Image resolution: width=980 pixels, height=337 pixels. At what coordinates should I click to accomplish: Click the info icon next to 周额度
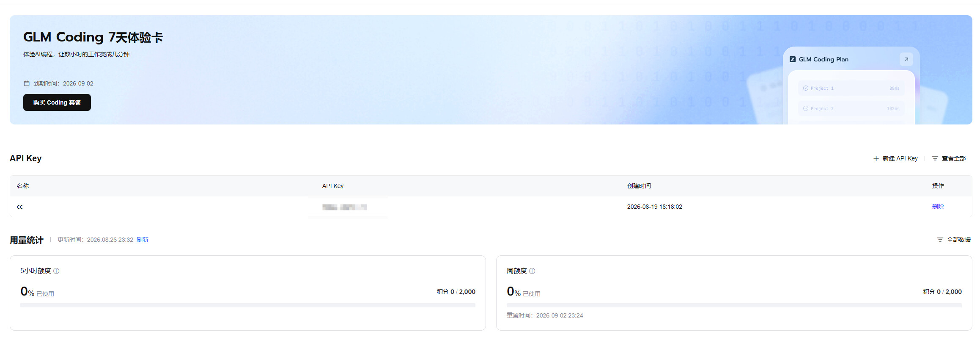point(532,271)
